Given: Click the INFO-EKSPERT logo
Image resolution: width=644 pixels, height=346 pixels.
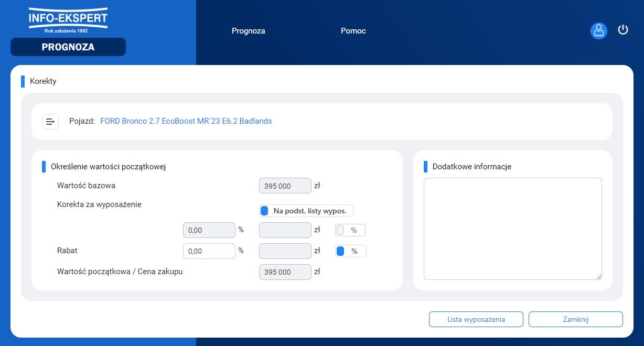Looking at the screenshot, I should coord(68,20).
